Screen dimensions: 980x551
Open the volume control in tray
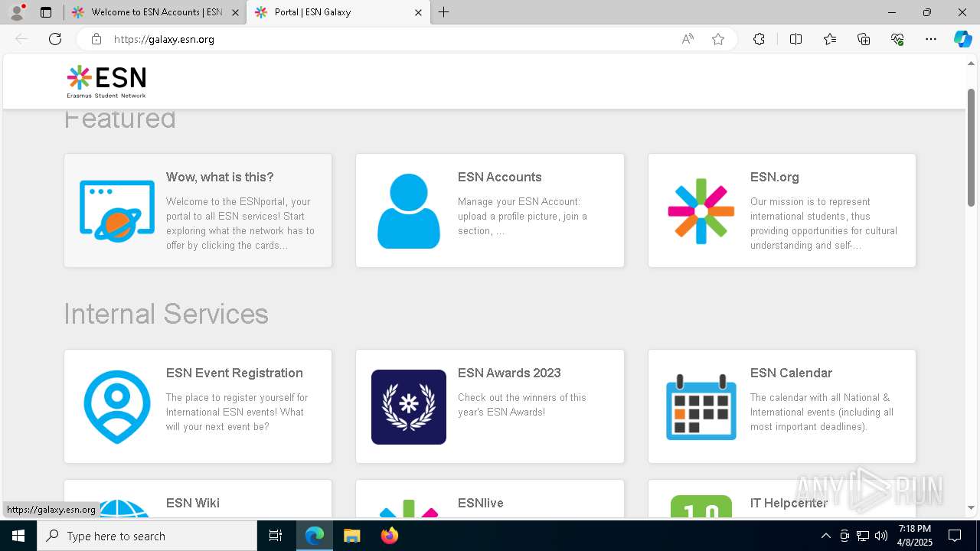881,536
